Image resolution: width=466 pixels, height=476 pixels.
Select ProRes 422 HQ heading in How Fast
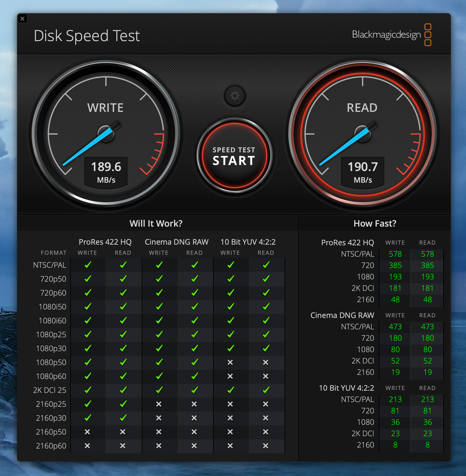click(347, 242)
